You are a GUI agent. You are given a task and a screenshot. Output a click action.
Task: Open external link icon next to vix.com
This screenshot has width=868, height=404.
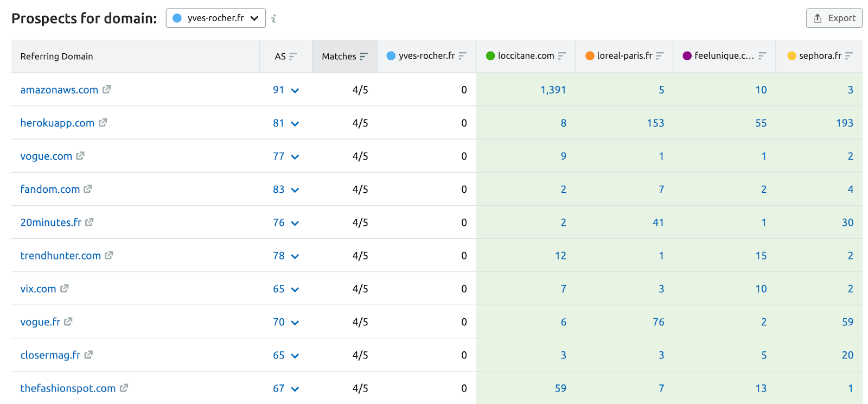64,288
